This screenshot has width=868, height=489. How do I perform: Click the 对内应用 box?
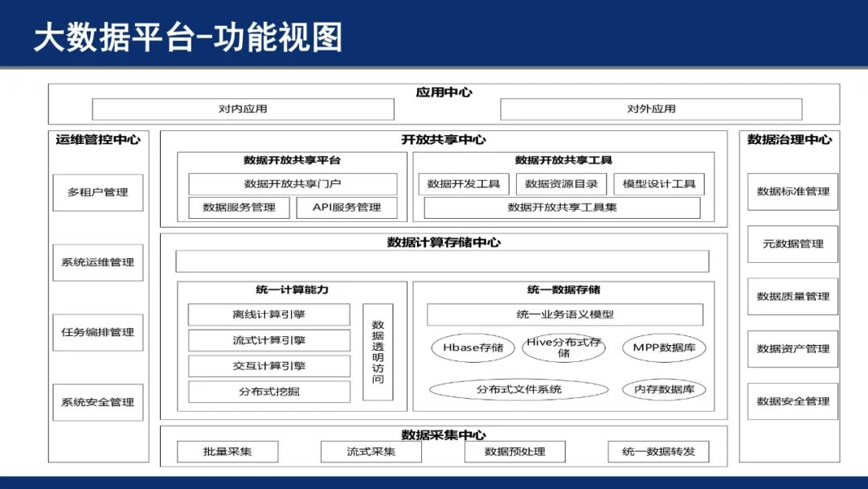[243, 109]
